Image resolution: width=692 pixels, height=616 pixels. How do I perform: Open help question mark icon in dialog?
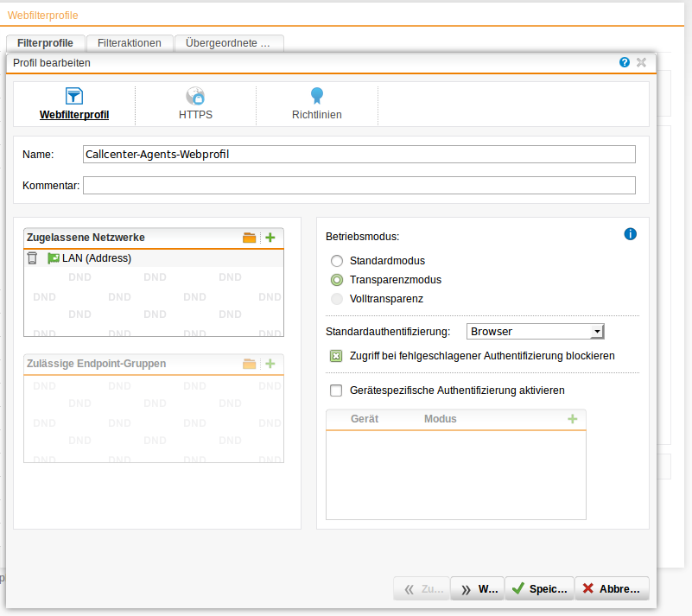(x=625, y=62)
